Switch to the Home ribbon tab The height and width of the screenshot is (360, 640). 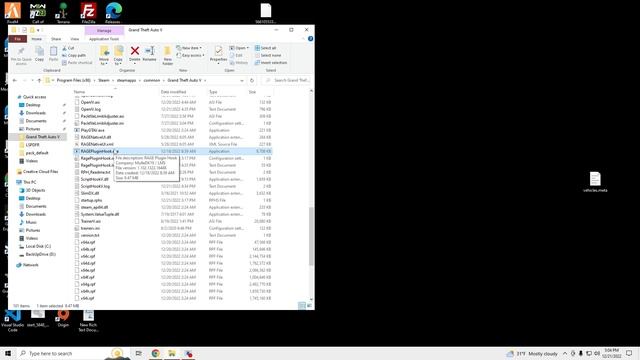pyautogui.click(x=36, y=39)
